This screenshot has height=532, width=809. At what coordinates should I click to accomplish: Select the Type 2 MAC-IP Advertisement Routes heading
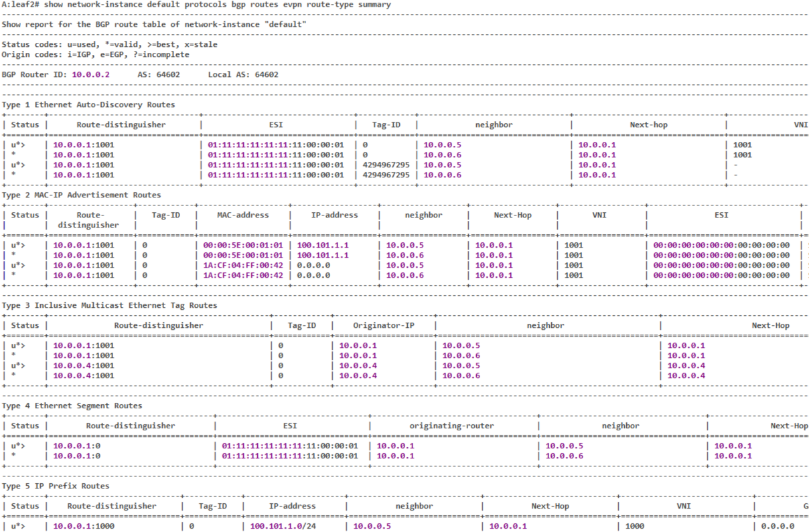tap(81, 195)
